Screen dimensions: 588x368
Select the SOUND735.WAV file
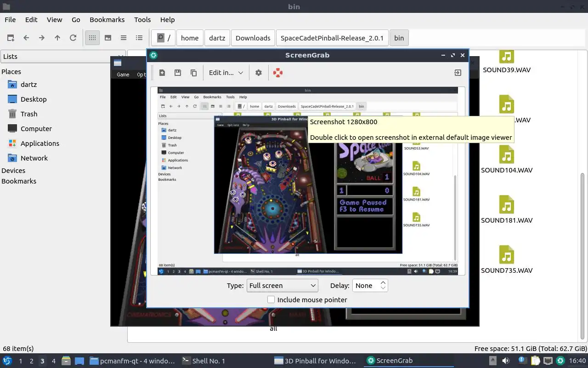[507, 260]
